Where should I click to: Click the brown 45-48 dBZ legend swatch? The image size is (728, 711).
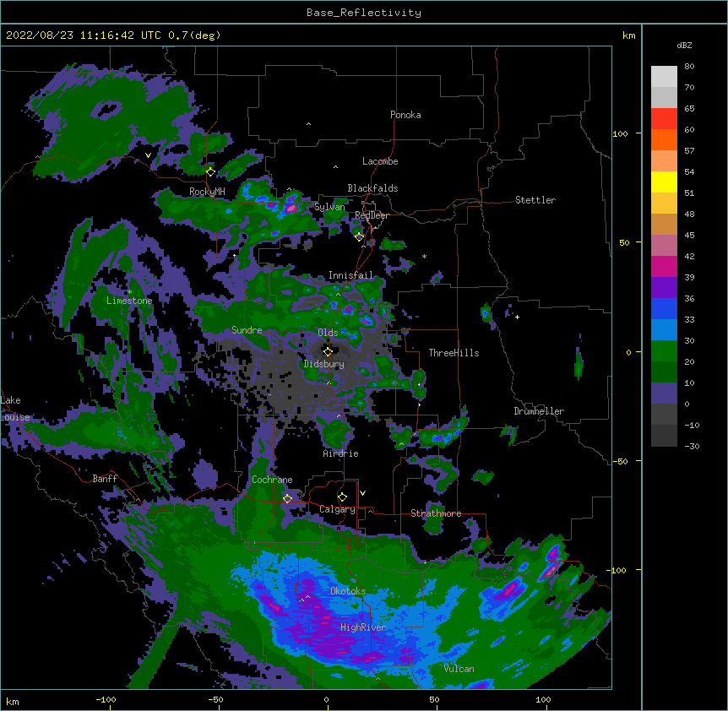point(664,224)
